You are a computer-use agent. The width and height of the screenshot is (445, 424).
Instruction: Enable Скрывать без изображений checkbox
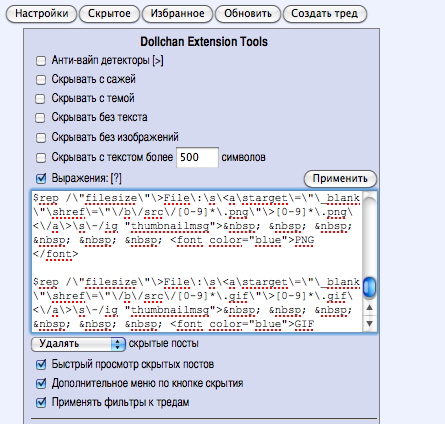[x=41, y=137]
